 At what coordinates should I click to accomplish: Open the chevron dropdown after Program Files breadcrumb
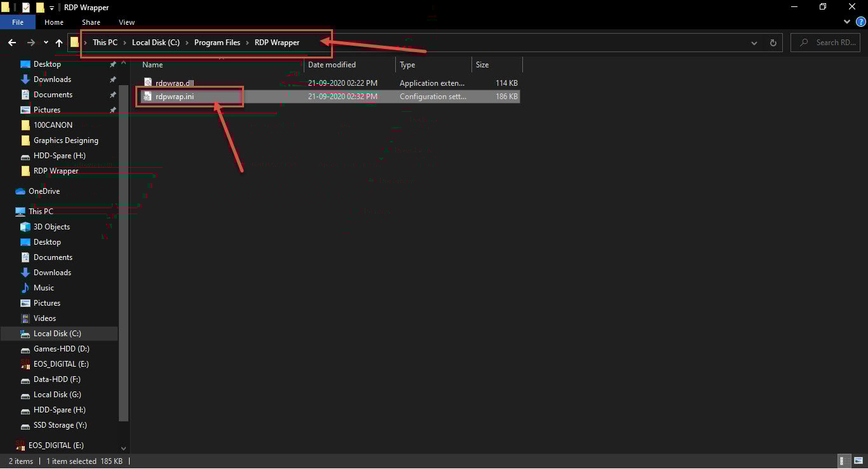[248, 43]
